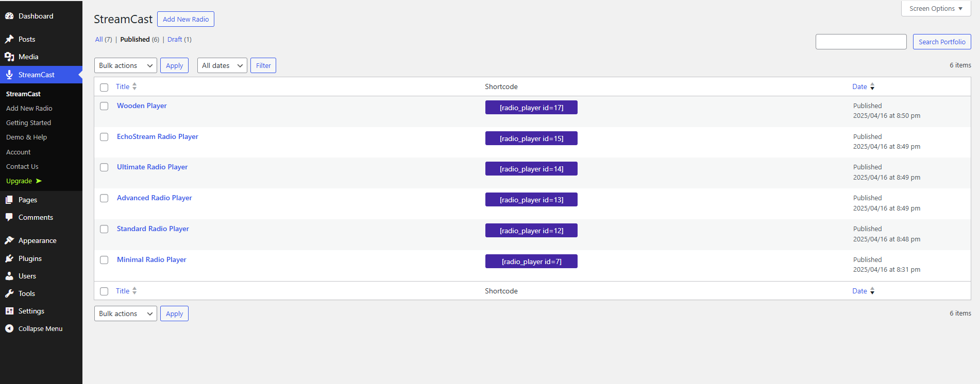Click the Comments bubble icon
The width and height of the screenshot is (980, 384).
click(x=9, y=217)
